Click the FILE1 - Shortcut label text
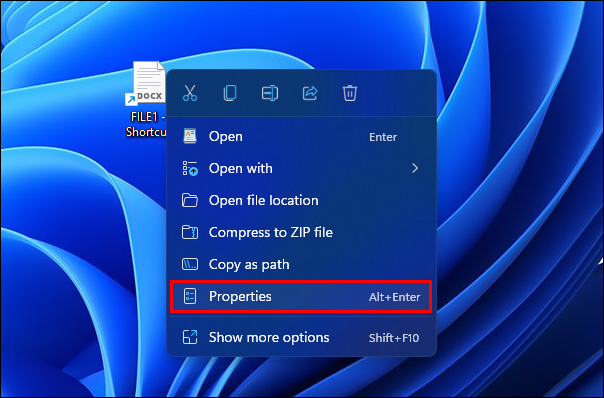Screen dimensions: 604x398 146,124
